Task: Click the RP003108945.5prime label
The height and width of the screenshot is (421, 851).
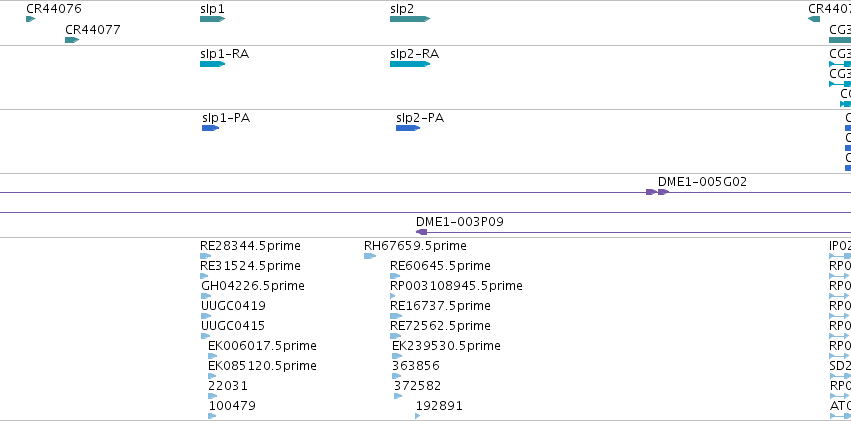Action: coord(456,286)
